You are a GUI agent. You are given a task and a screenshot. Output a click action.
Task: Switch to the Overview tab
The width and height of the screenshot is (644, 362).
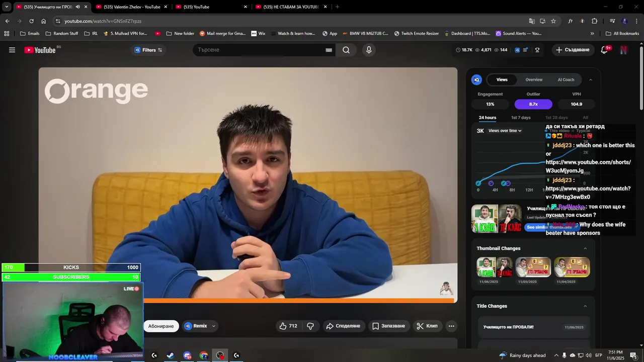534,79
